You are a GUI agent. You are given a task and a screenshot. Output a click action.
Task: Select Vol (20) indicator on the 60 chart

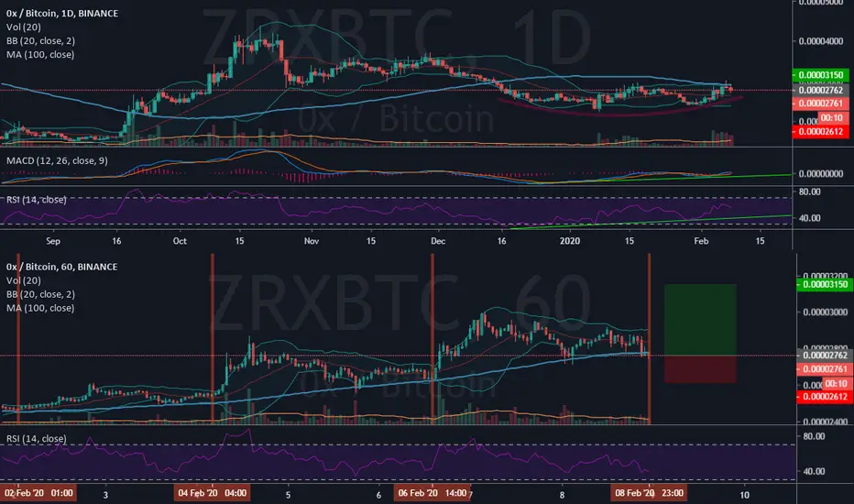point(24,280)
